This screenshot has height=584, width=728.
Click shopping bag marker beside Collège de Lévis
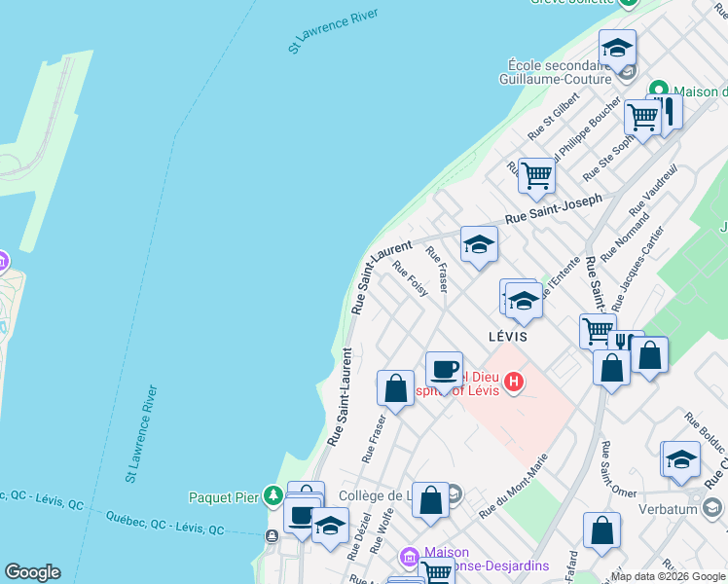pos(430,503)
